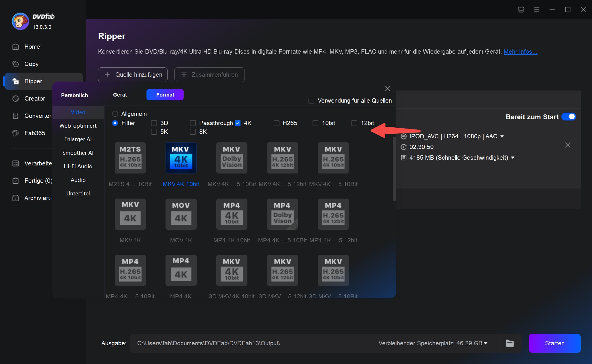Select the Video category

click(78, 112)
